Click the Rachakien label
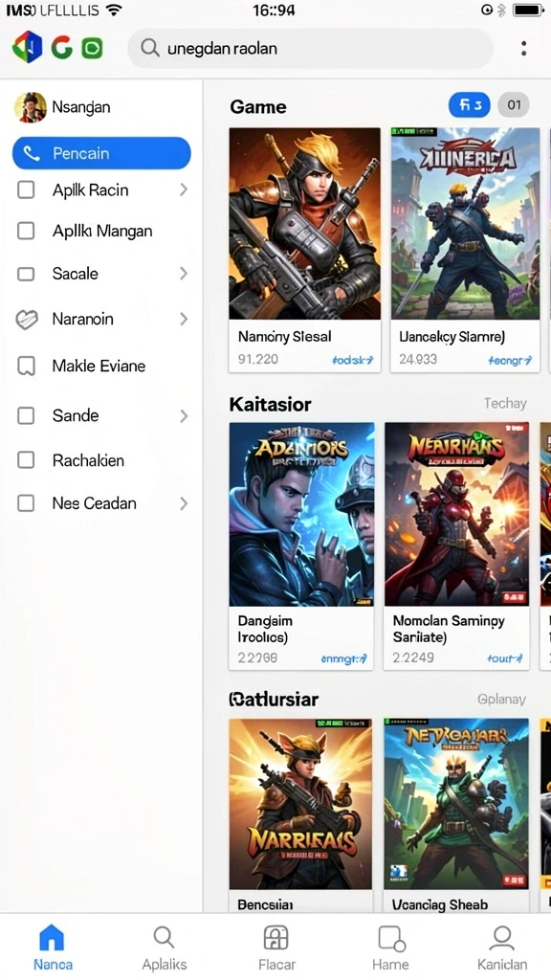This screenshot has width=551, height=980. pyautogui.click(x=88, y=460)
